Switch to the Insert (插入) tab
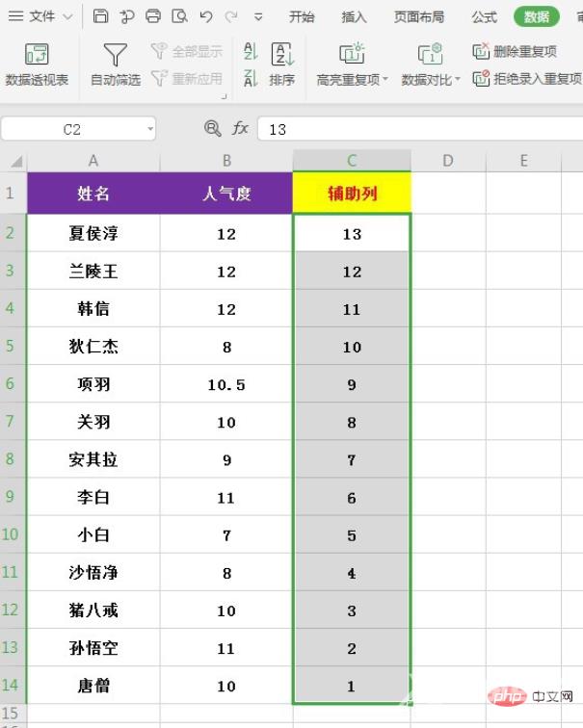Viewport: 583px width, 728px height. (x=354, y=16)
